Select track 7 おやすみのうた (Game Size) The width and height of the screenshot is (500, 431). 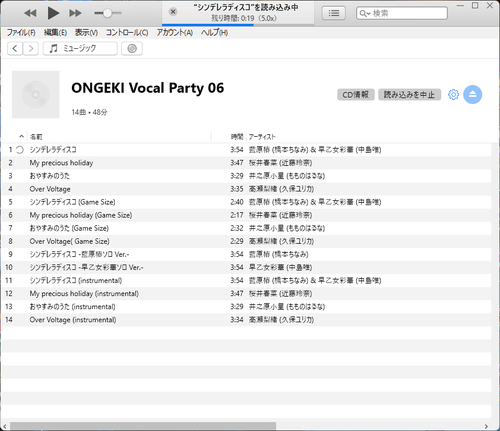click(247, 228)
